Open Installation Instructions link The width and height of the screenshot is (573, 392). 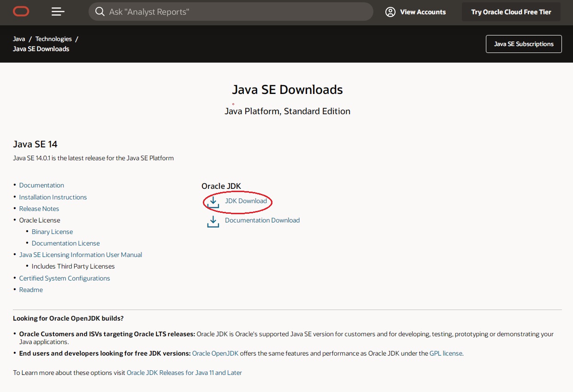53,197
